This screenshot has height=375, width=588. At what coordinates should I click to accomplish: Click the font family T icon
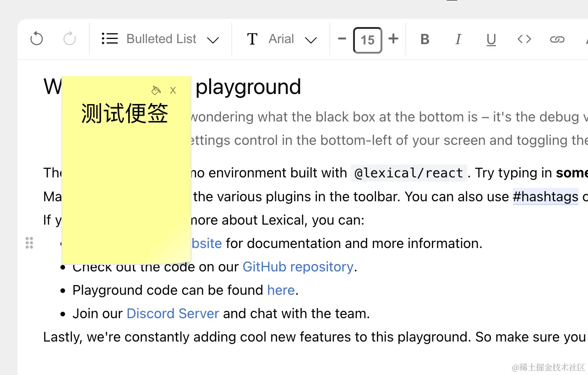(252, 39)
